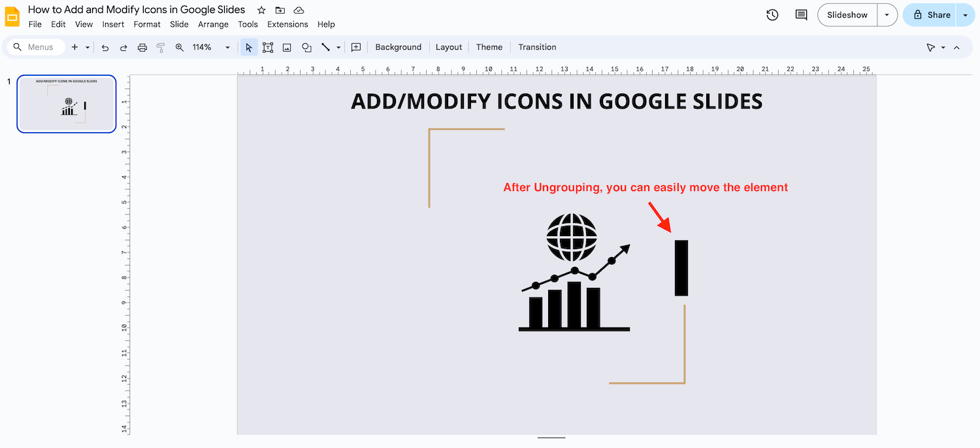
Task: Select slide 1 thumbnail in filmstrip
Action: tap(67, 104)
